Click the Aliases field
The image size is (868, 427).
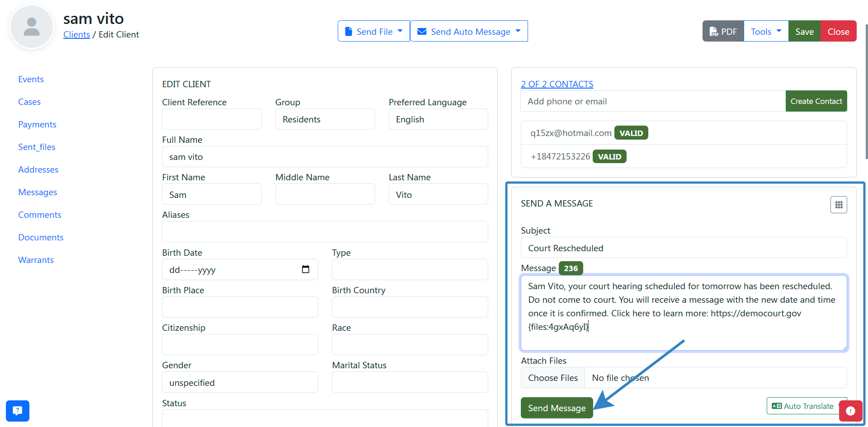(325, 232)
